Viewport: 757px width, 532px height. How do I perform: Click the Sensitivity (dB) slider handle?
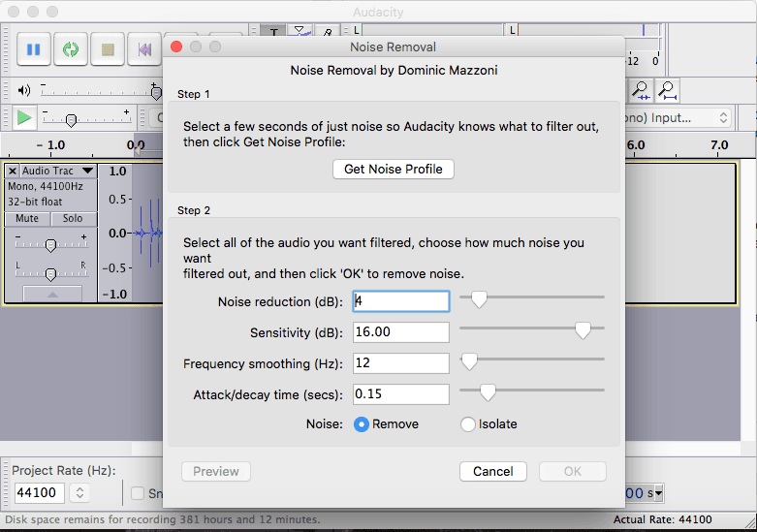point(583,331)
